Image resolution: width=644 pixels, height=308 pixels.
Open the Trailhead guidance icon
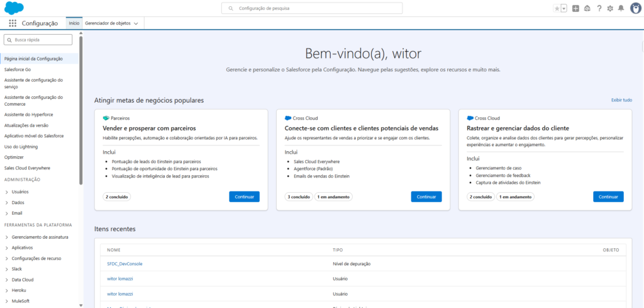587,8
